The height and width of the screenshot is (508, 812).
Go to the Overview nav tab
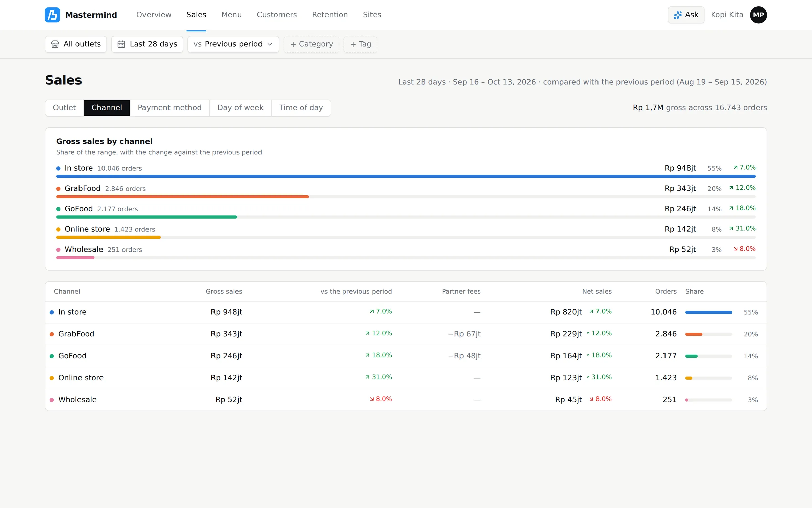(x=154, y=15)
